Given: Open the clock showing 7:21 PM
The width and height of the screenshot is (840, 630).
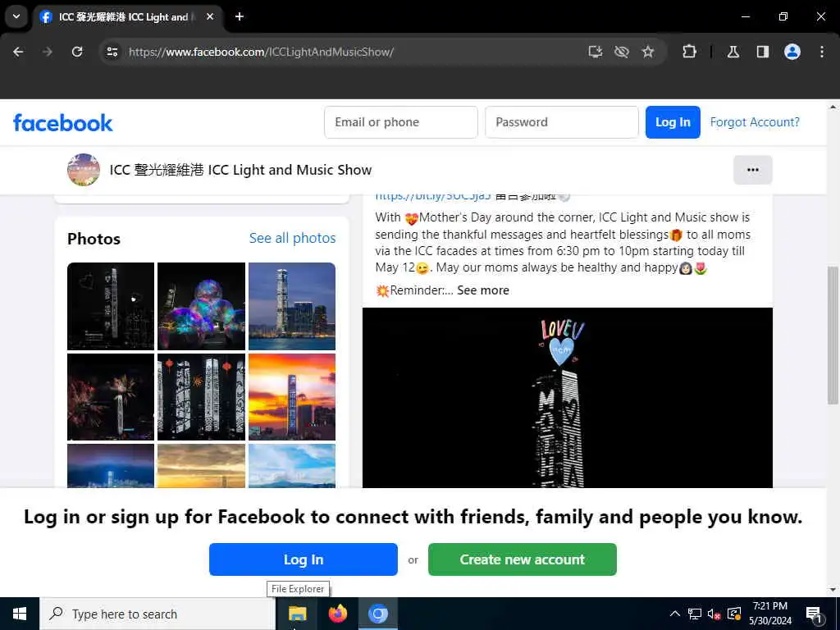Looking at the screenshot, I should [x=769, y=614].
